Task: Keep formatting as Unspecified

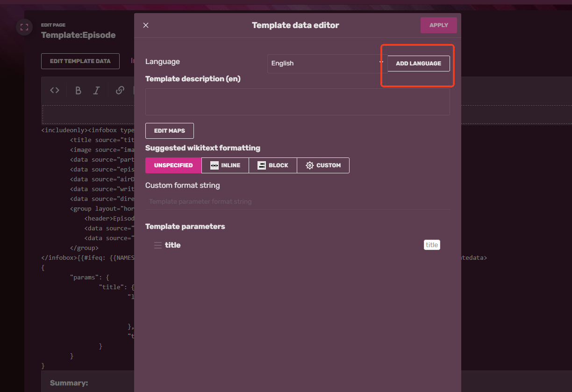Action: click(173, 165)
